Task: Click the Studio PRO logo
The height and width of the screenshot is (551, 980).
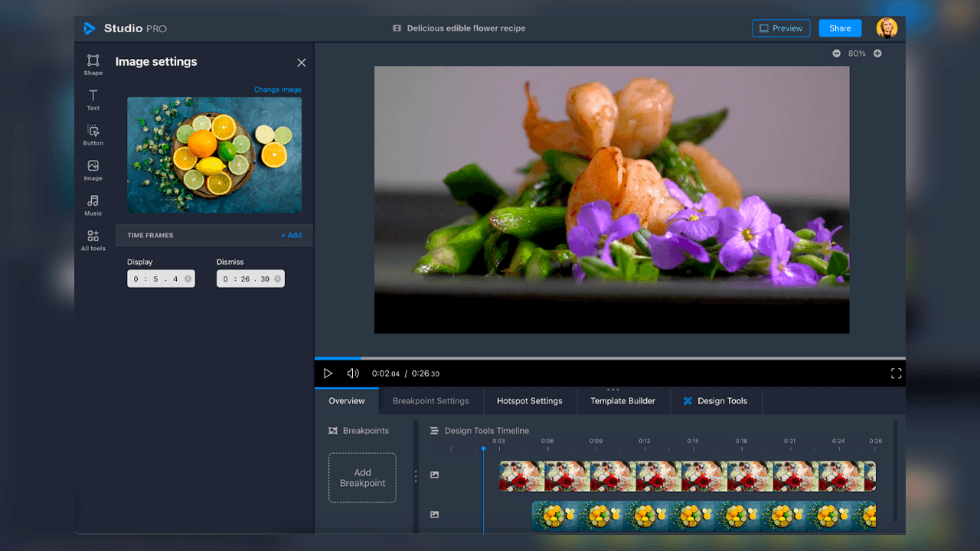Action: pyautogui.click(x=126, y=28)
